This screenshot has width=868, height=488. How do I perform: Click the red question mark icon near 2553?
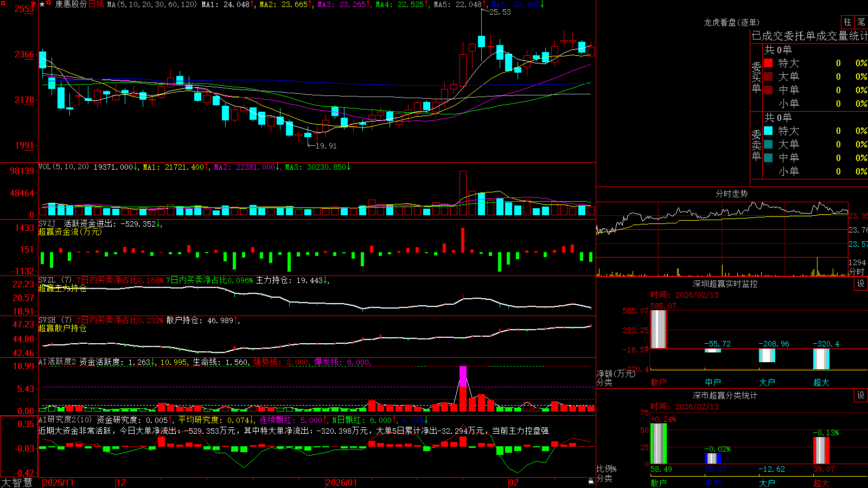click(x=33, y=4)
